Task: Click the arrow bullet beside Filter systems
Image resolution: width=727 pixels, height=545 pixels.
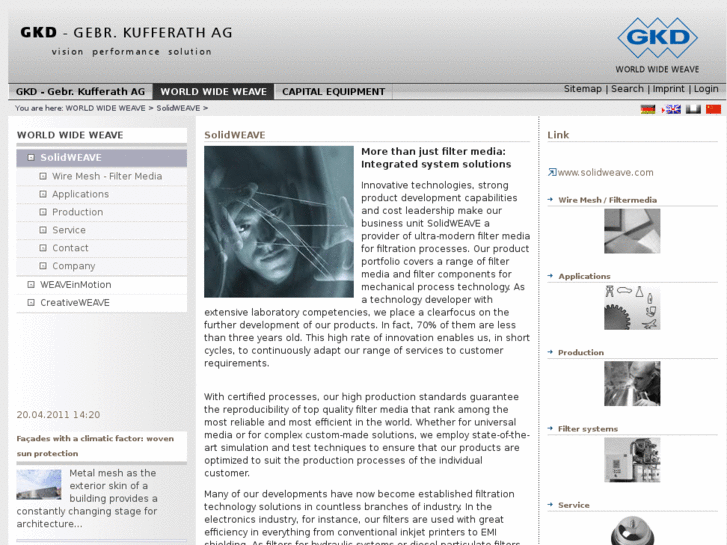Action: [550, 428]
